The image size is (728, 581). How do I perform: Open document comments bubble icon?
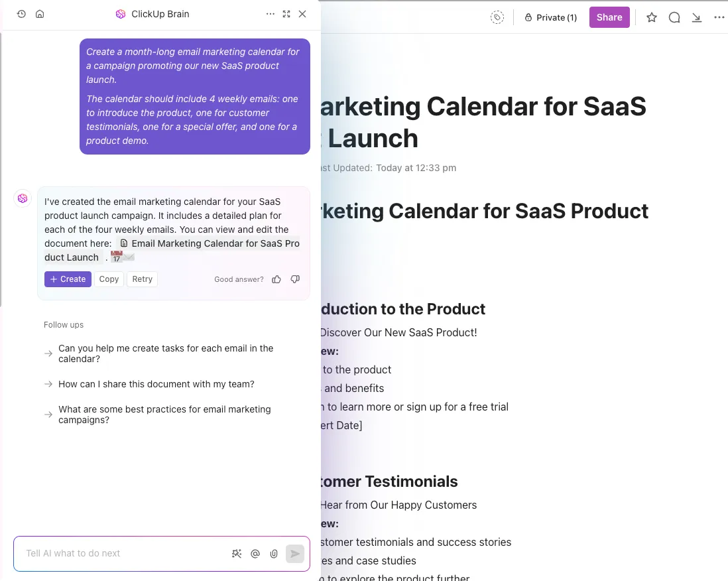(x=674, y=18)
